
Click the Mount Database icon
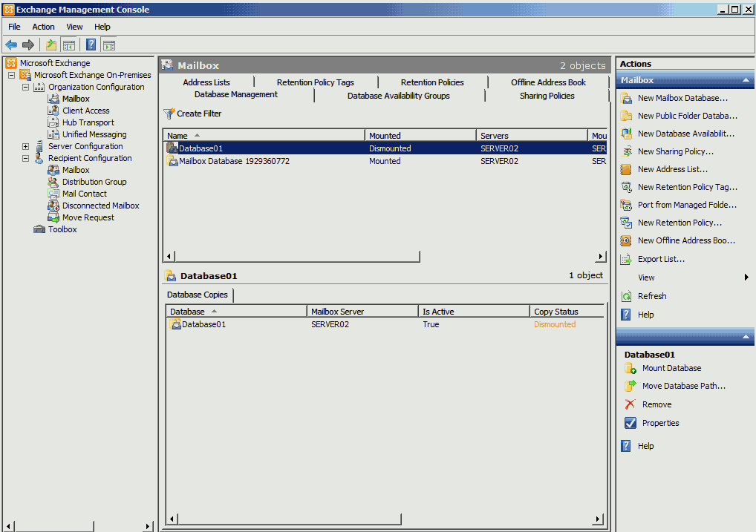pyautogui.click(x=630, y=368)
